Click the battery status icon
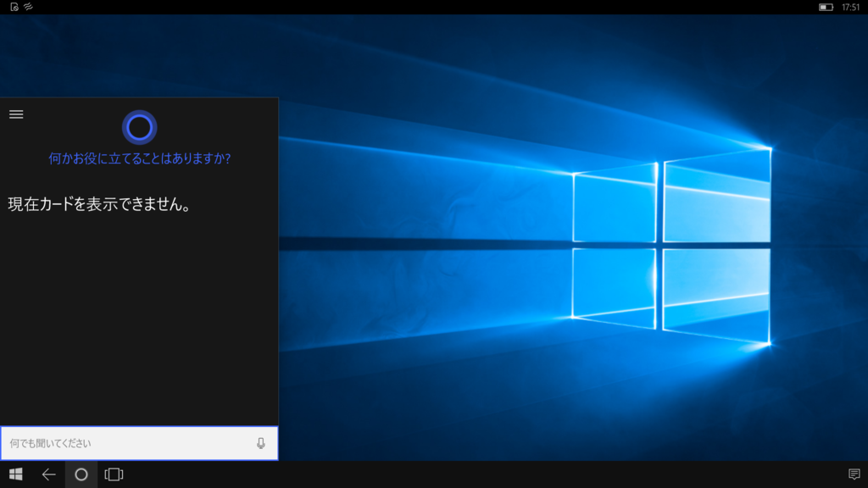This screenshot has width=868, height=488. click(x=826, y=7)
